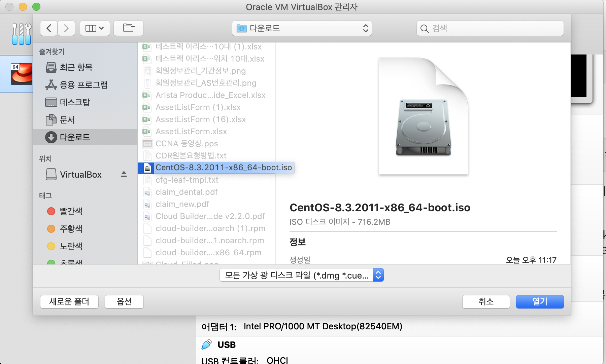The width and height of the screenshot is (606, 364).
Task: Click the 다운로드 folder icon in the popup
Action: coord(242,28)
